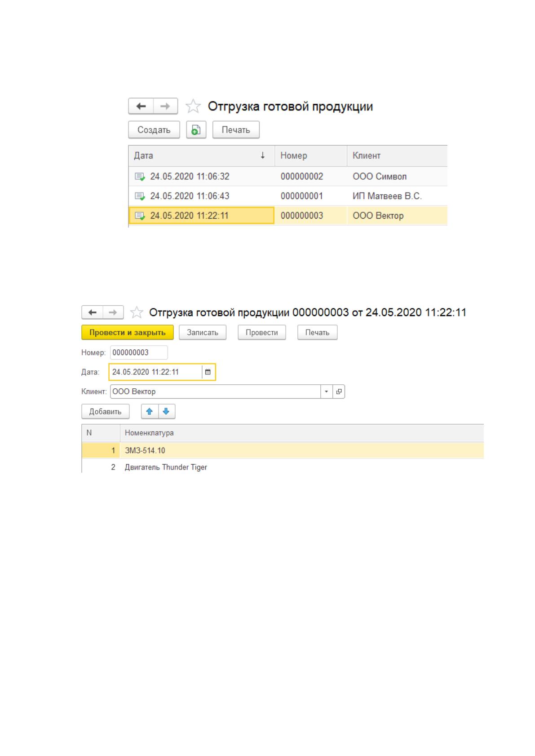Star the document 000000003 form as favorite

point(136,312)
